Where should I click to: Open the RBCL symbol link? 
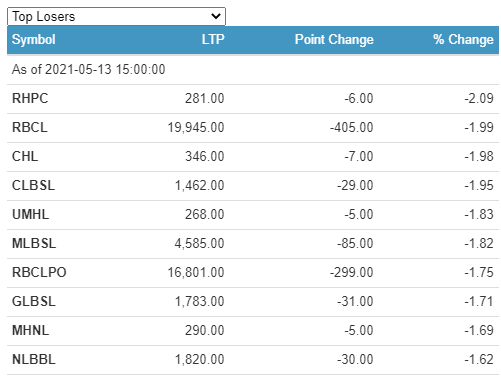click(x=30, y=127)
